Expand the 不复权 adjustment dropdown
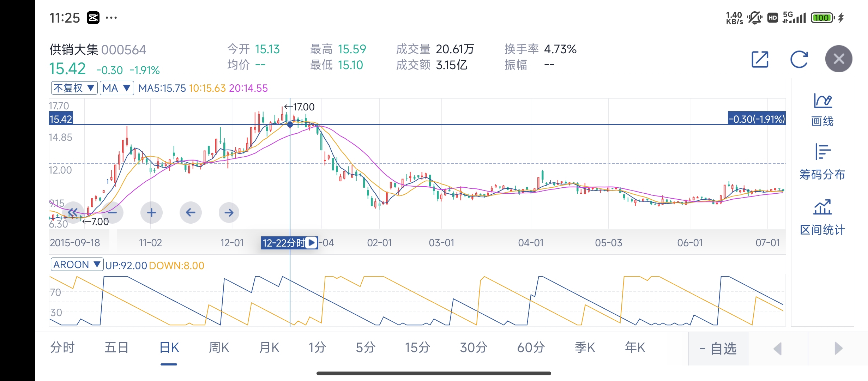The width and height of the screenshot is (868, 381). [74, 88]
